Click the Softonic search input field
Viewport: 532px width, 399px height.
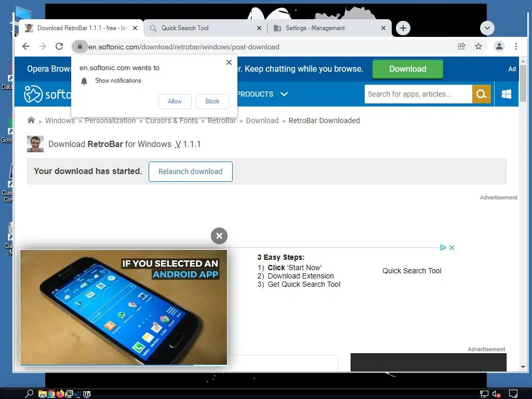pyautogui.click(x=418, y=94)
